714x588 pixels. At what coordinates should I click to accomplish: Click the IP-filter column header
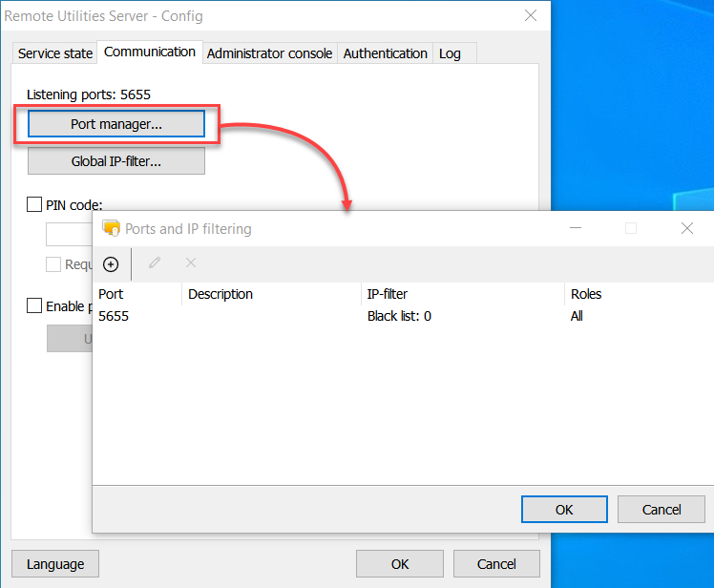click(x=463, y=294)
